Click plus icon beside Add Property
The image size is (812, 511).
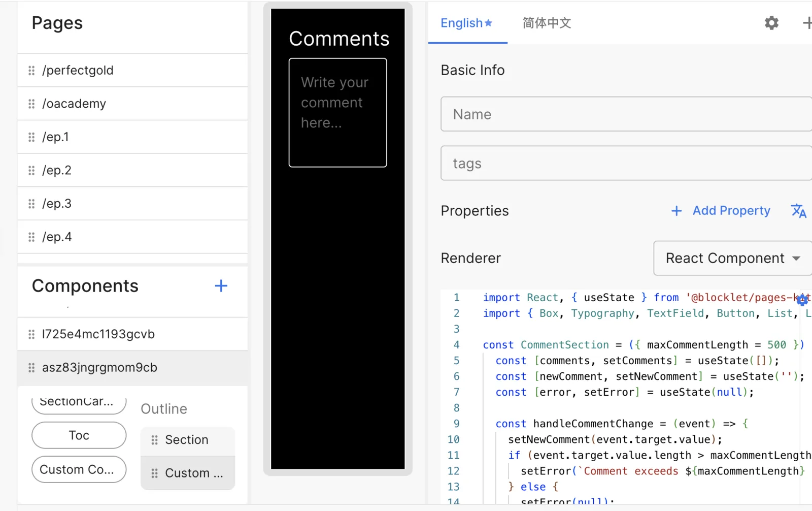[x=676, y=211]
